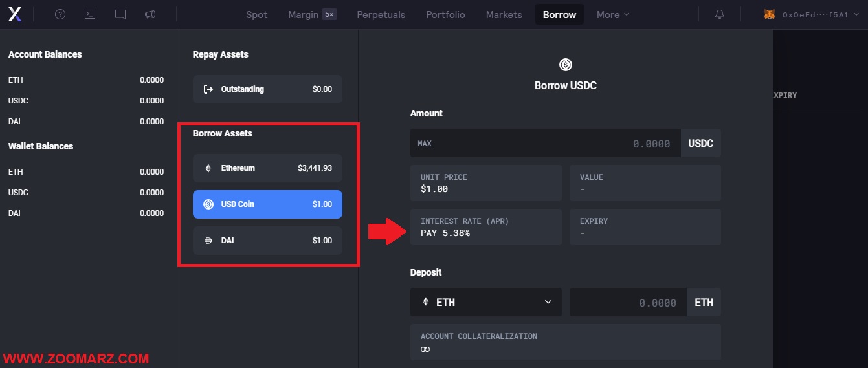Switch to the Perpetuals tab
This screenshot has height=368, width=868.
(x=381, y=14)
